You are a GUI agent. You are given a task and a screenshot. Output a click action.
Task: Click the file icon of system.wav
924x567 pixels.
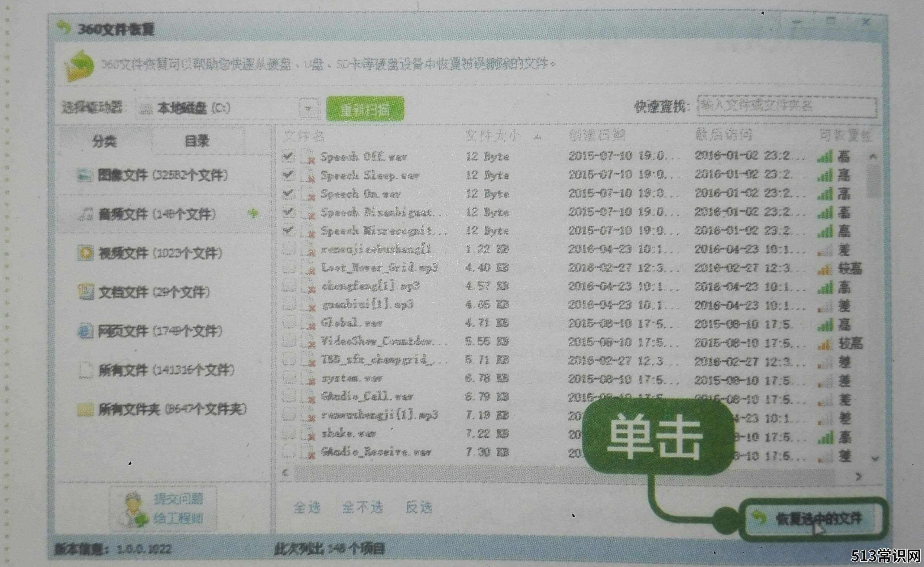point(308,378)
